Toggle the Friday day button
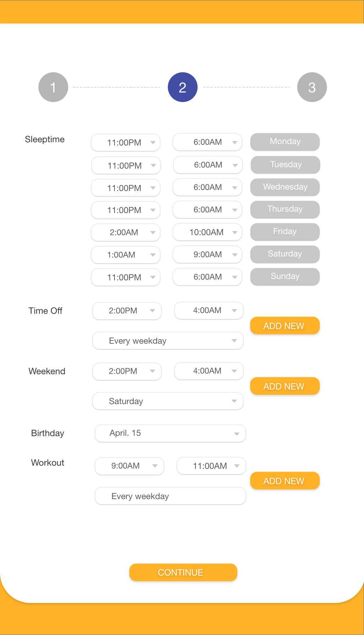Viewport: 364px width, 635px height. pos(285,232)
